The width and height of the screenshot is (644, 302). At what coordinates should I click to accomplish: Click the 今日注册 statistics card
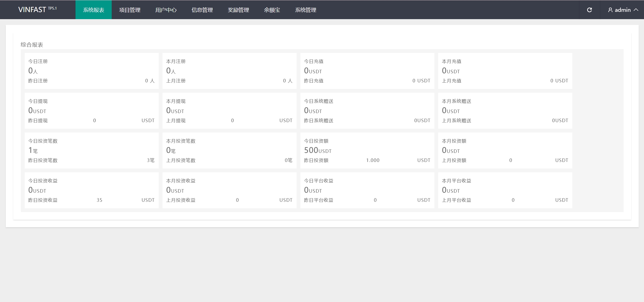click(x=92, y=71)
